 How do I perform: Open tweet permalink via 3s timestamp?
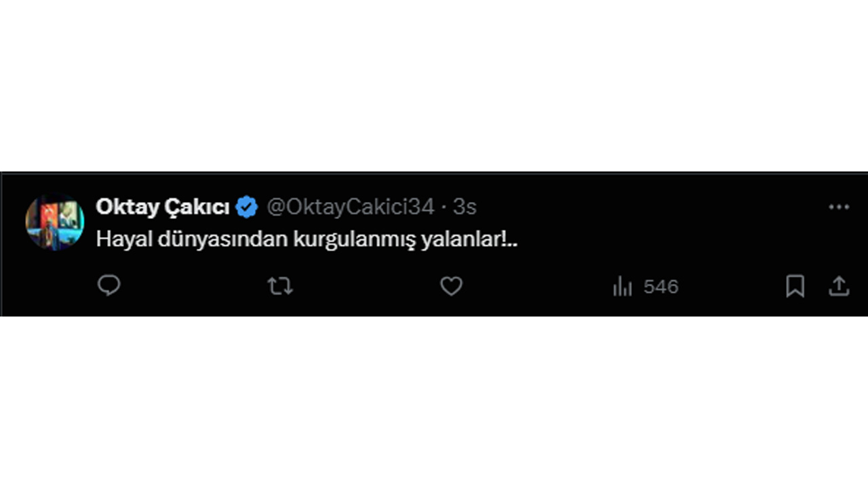(465, 207)
